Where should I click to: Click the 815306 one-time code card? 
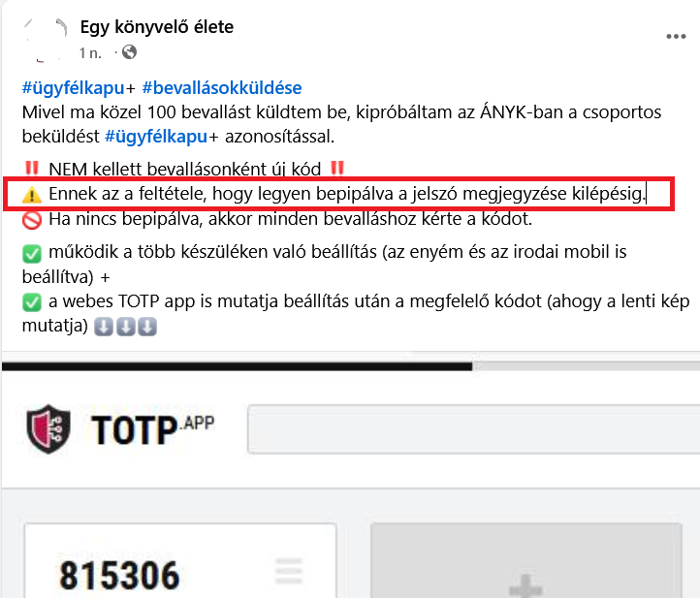(x=180, y=561)
